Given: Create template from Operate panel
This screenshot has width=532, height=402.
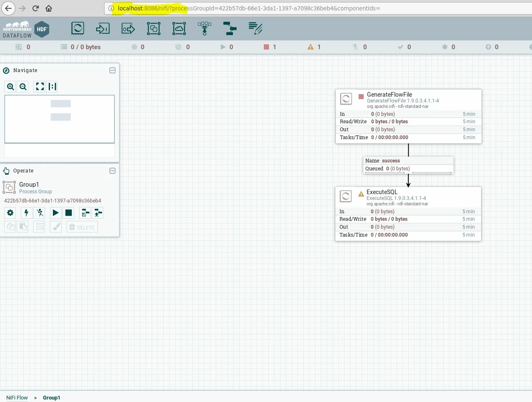Looking at the screenshot, I should (x=85, y=213).
